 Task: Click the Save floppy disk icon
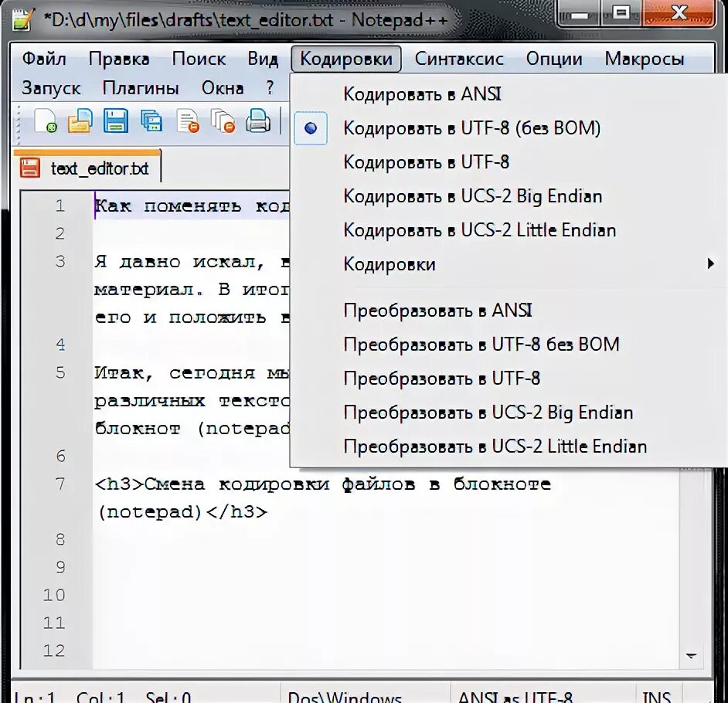(116, 121)
